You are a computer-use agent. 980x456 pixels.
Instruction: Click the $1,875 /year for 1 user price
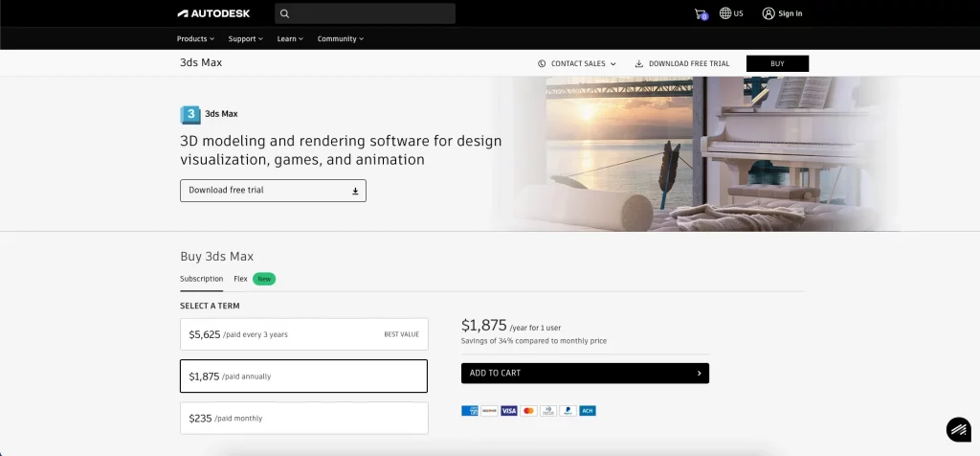(511, 326)
